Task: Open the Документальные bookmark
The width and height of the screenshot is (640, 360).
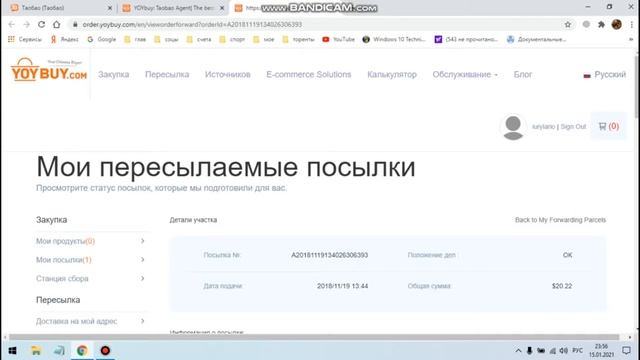Action: click(536, 39)
